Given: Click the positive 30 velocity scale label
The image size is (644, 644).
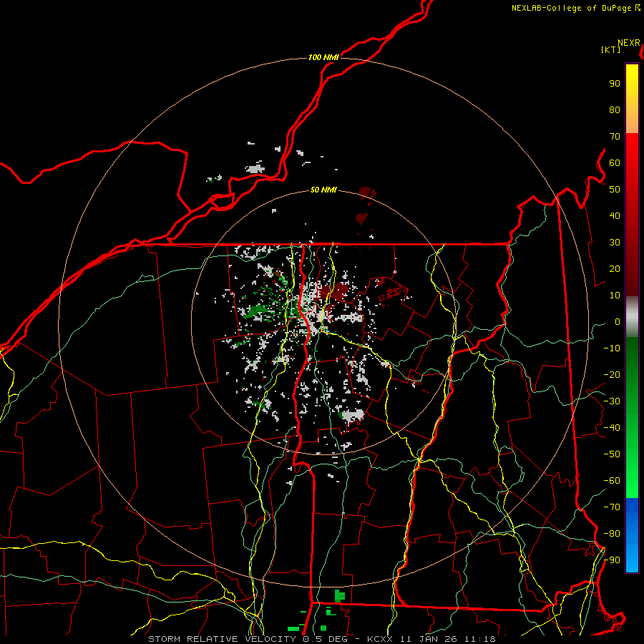Looking at the screenshot, I should (x=615, y=243).
